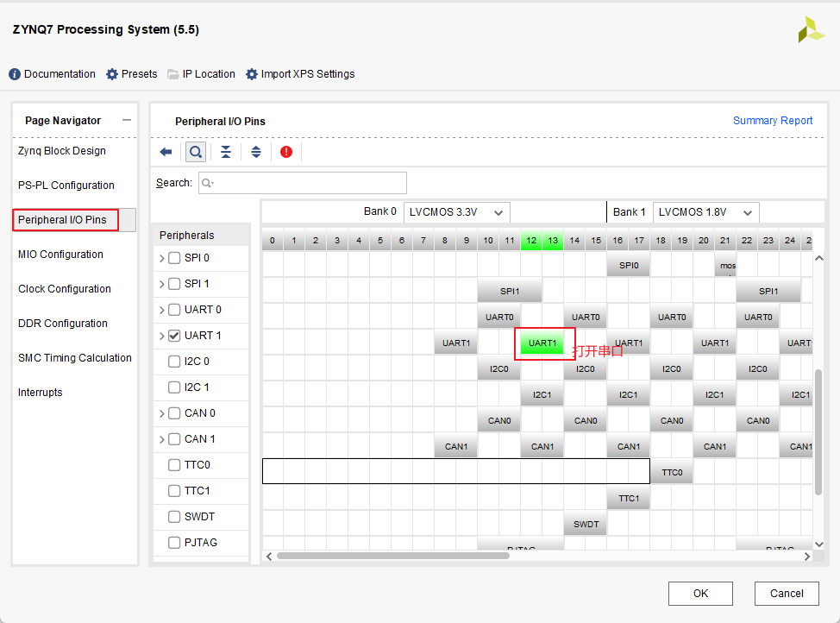Click the Cancel button

(787, 594)
